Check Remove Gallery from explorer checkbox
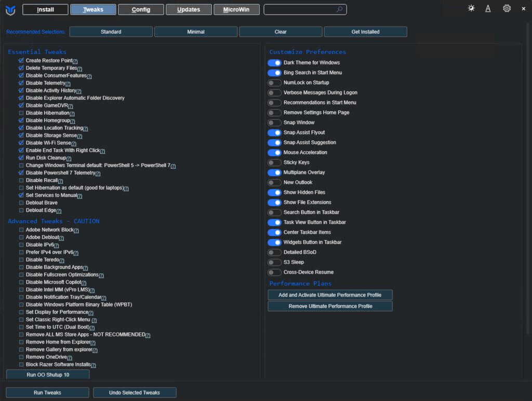This screenshot has height=401, width=532. (x=21, y=350)
